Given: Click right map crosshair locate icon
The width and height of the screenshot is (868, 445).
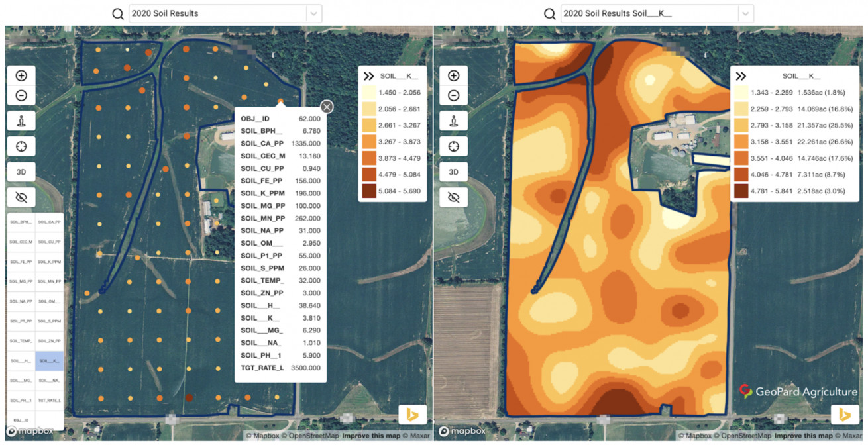Looking at the screenshot, I should [453, 146].
